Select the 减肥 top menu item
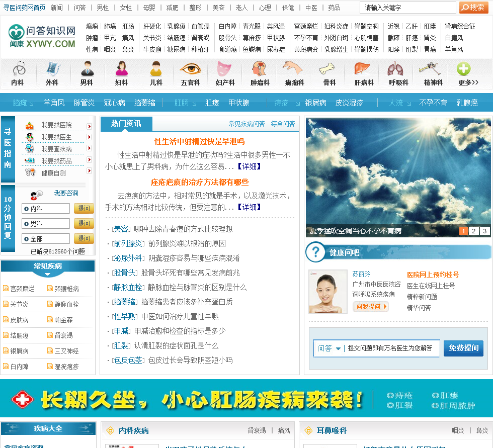 point(172,8)
